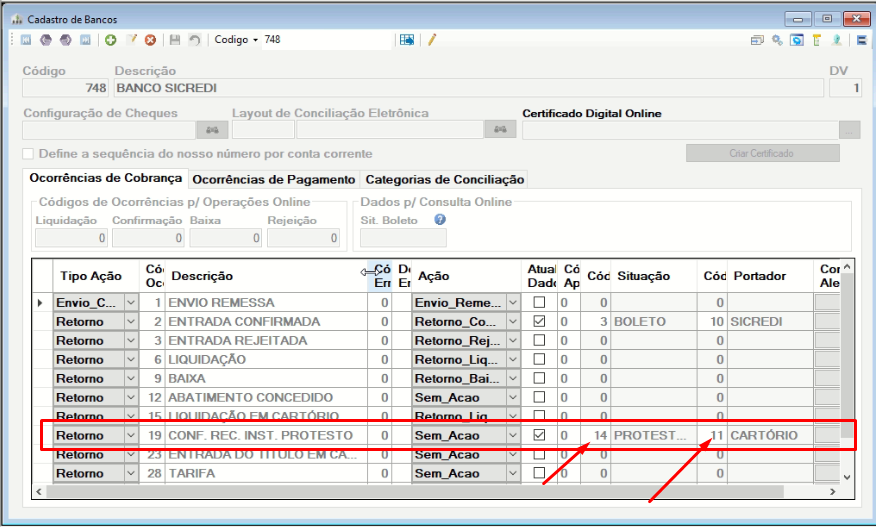The width and height of the screenshot is (876, 527).
Task: Click left arrow of horizontal grid scrollbar
Action: point(39,492)
